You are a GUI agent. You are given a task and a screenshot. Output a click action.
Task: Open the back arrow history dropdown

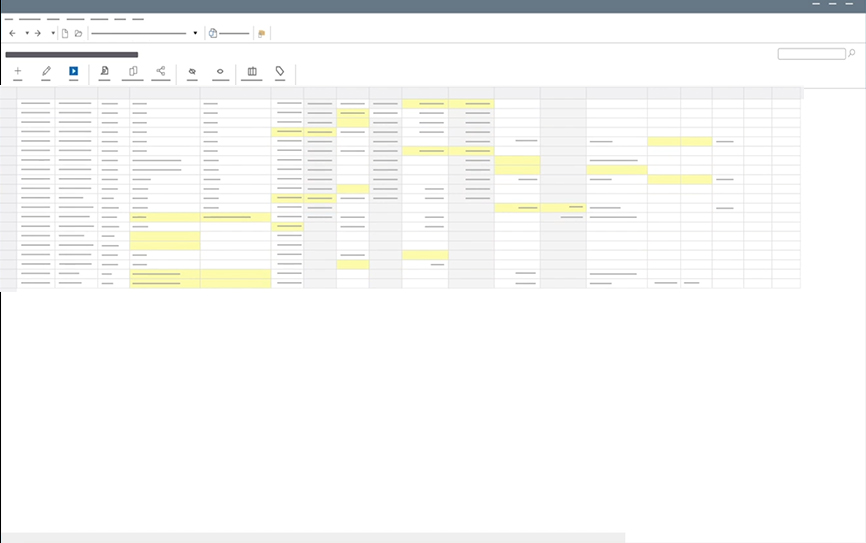(27, 33)
